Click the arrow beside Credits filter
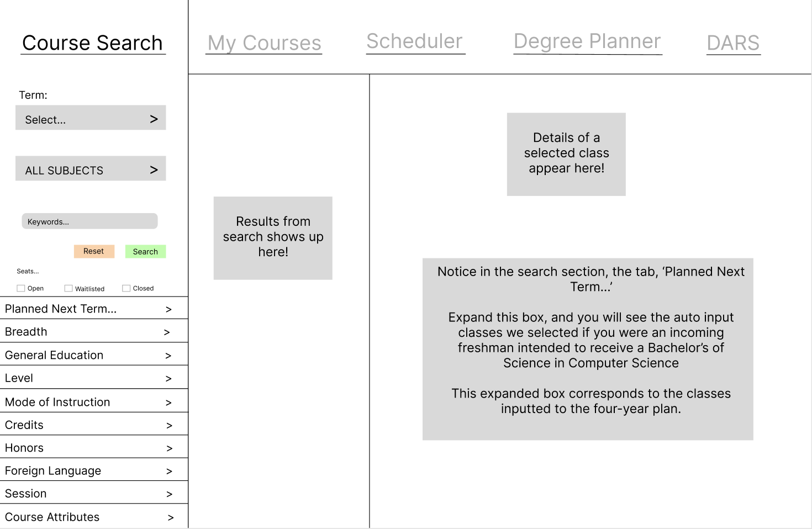Screen dimensions: 812x529 tap(169, 425)
